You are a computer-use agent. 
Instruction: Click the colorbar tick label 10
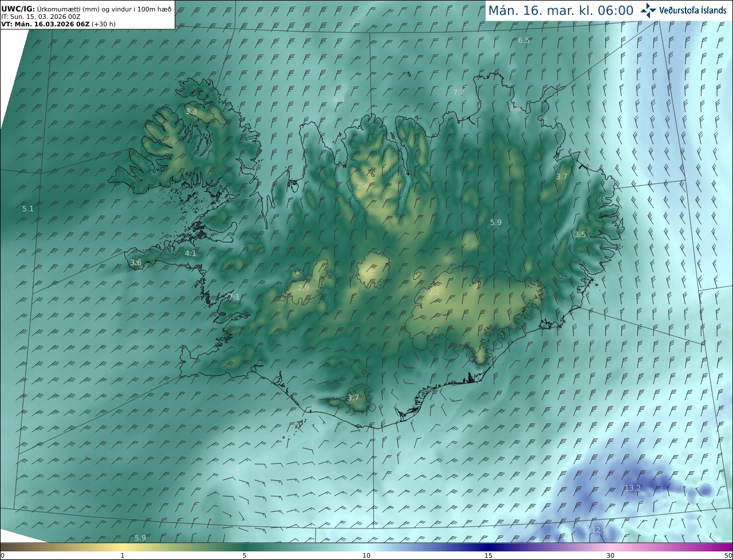pyautogui.click(x=366, y=555)
